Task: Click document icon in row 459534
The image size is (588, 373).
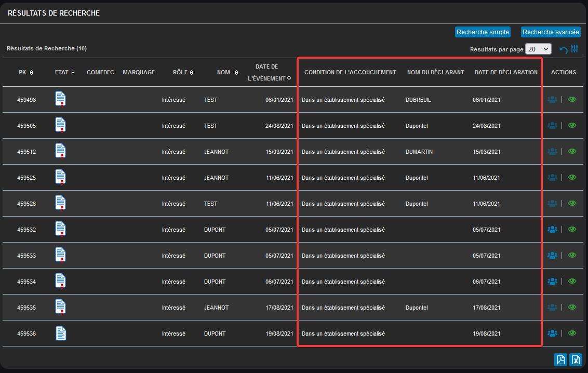Action: pyautogui.click(x=60, y=281)
